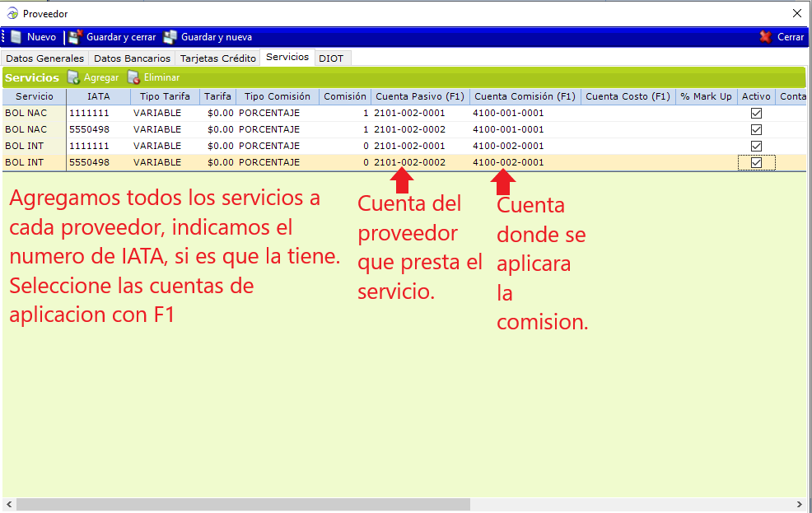The width and height of the screenshot is (812, 513).
Task: Open the Tarjetas Crédito tab
Action: click(x=217, y=58)
